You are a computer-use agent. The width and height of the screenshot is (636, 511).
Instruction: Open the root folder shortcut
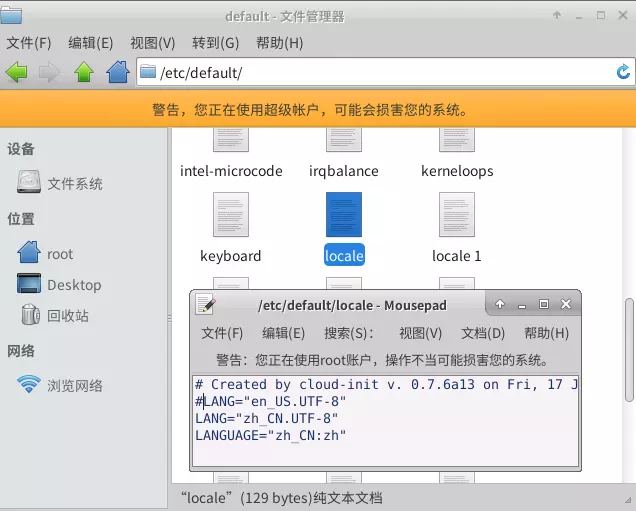pyautogui.click(x=59, y=254)
